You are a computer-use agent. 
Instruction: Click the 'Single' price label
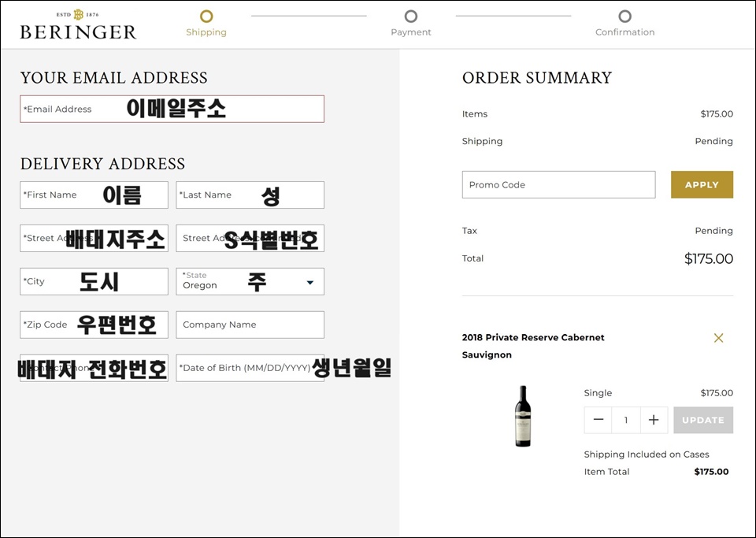[598, 393]
